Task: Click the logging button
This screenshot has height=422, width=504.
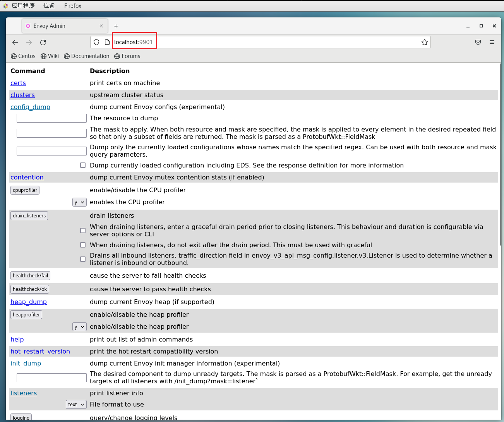Action: pyautogui.click(x=21, y=417)
